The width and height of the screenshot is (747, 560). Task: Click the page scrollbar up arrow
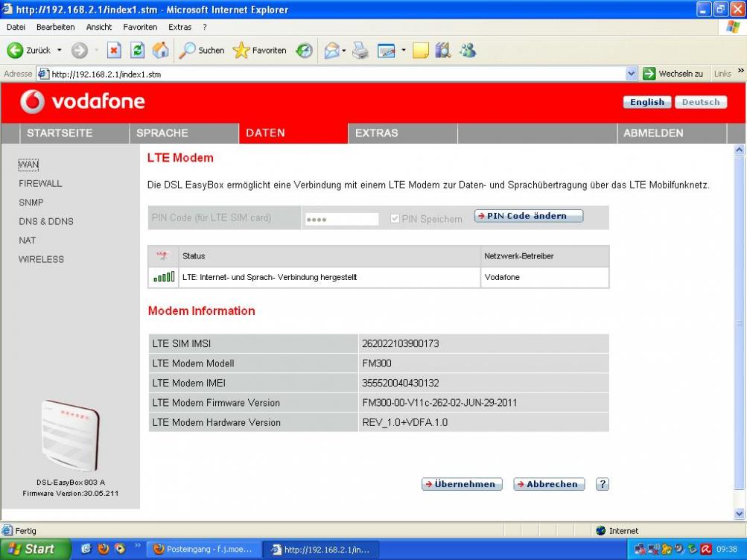pos(739,150)
